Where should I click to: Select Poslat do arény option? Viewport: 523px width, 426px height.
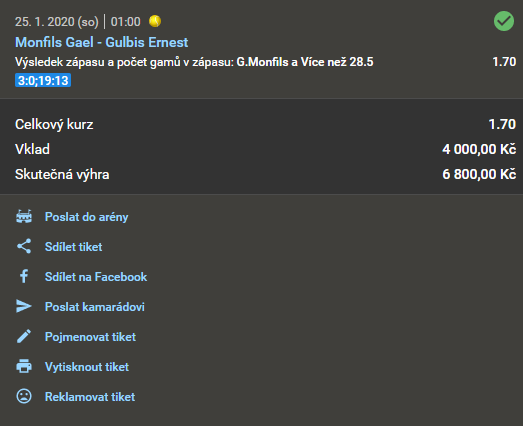(x=86, y=217)
